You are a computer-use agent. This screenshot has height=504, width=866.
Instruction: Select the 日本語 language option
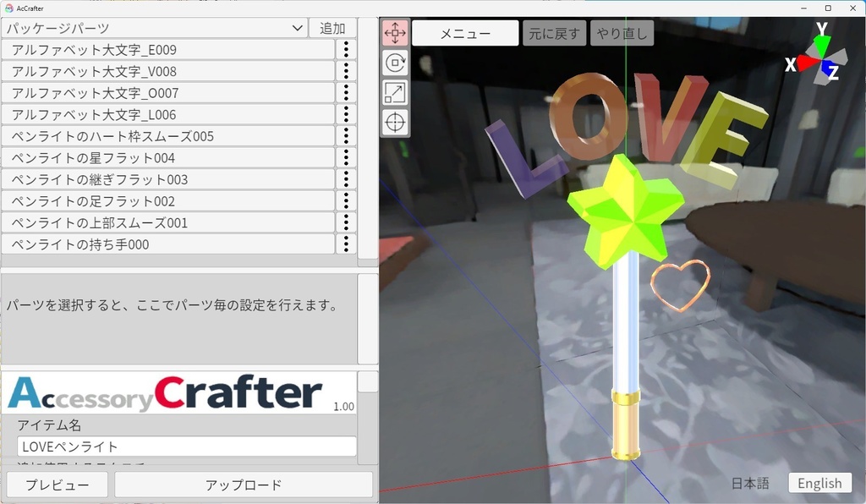pos(749,483)
